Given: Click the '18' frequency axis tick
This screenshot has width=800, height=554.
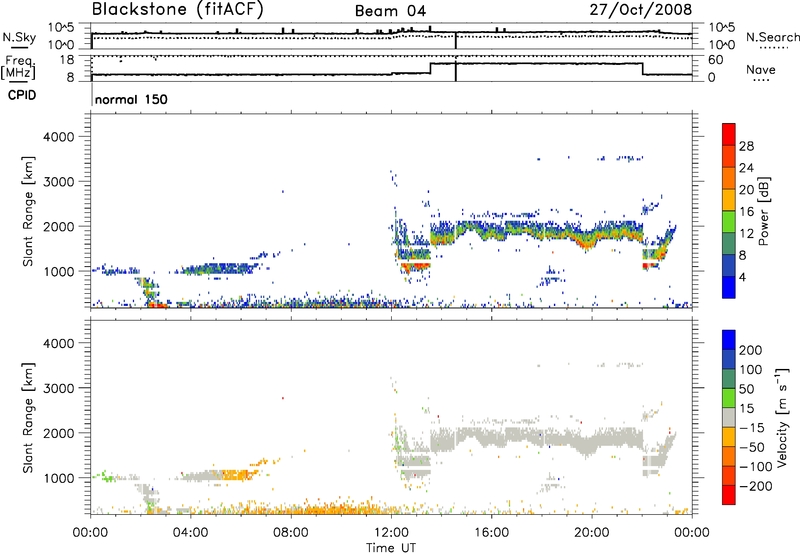Looking at the screenshot, I should [66, 60].
